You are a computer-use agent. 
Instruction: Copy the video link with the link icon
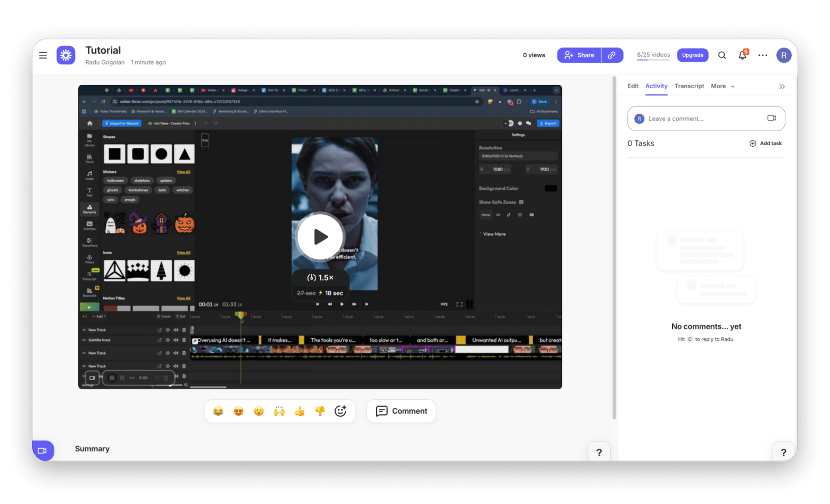(x=612, y=55)
